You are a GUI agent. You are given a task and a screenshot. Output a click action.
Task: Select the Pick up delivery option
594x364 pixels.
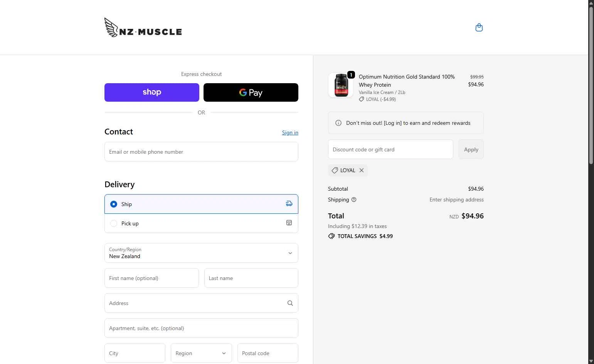[x=201, y=223]
